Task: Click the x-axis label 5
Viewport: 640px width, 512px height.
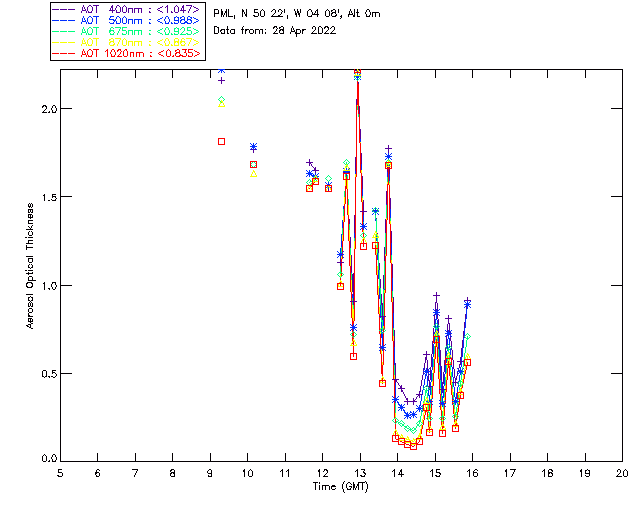Action: (60, 473)
